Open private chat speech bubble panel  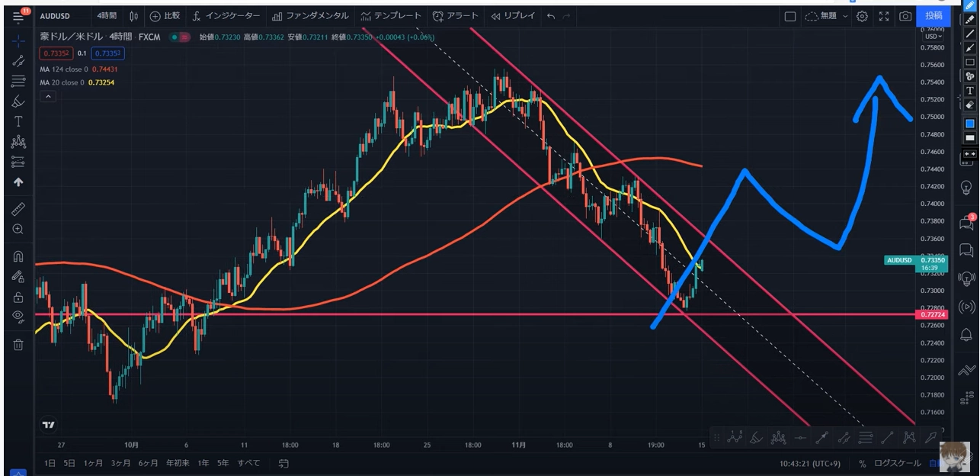click(x=966, y=250)
